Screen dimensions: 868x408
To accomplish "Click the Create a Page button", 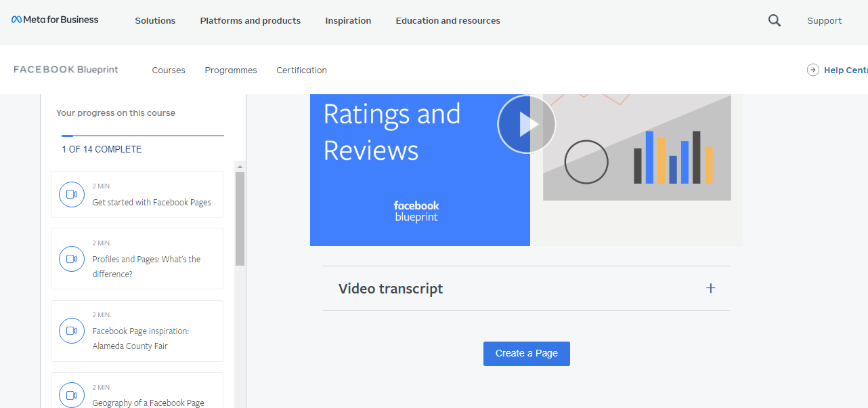I will coord(527,354).
